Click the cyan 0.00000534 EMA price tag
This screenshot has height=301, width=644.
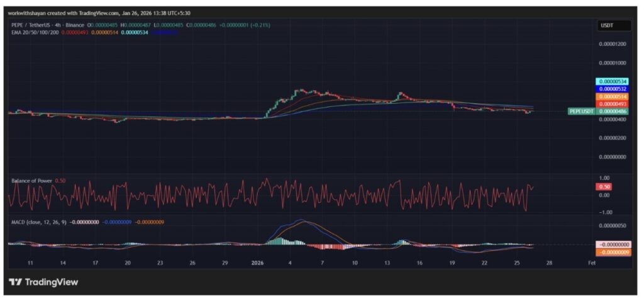(x=613, y=81)
